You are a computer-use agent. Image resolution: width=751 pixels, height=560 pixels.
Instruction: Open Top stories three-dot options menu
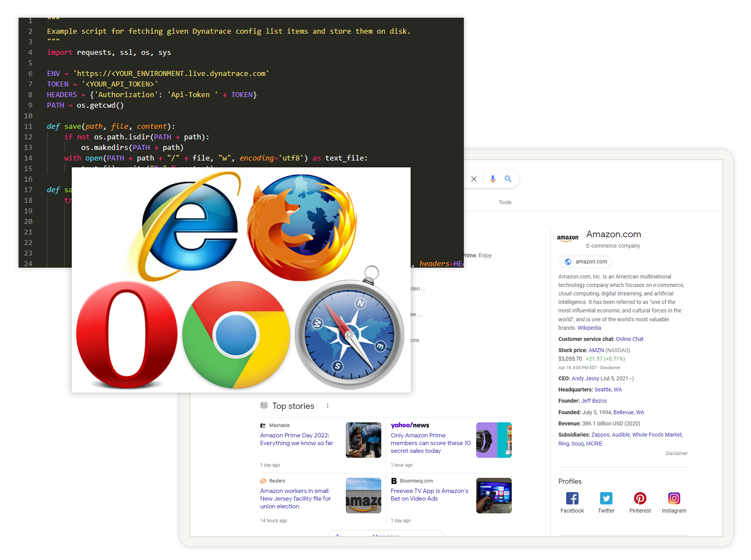click(328, 406)
